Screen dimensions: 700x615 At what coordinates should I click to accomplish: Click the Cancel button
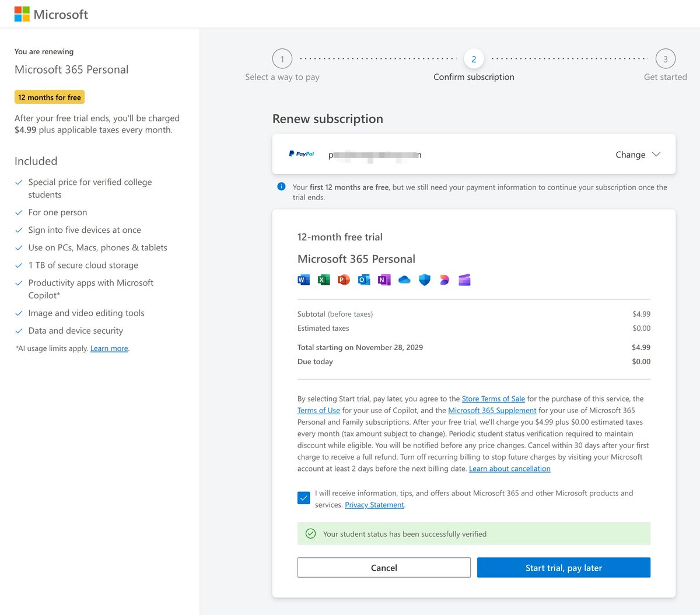tap(384, 568)
